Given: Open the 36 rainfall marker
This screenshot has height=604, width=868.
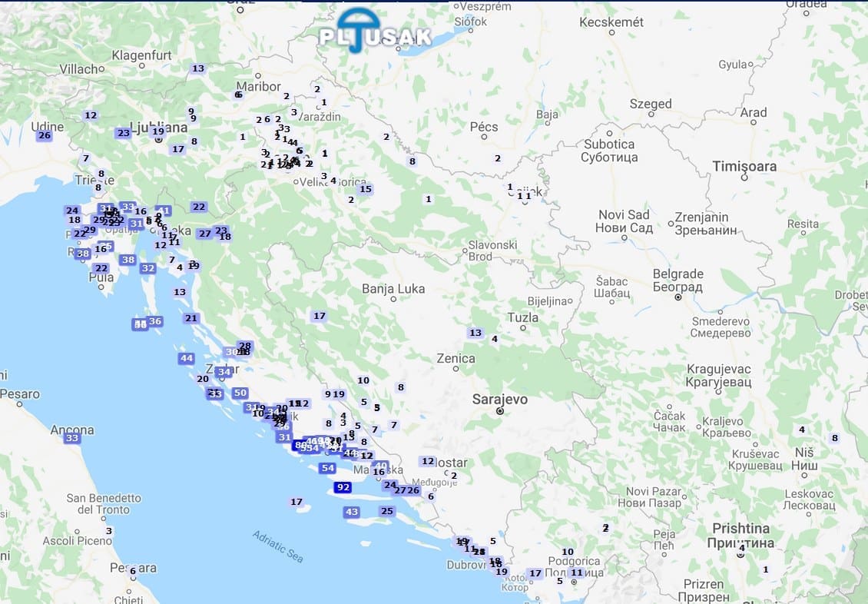Looking at the screenshot, I should (155, 321).
